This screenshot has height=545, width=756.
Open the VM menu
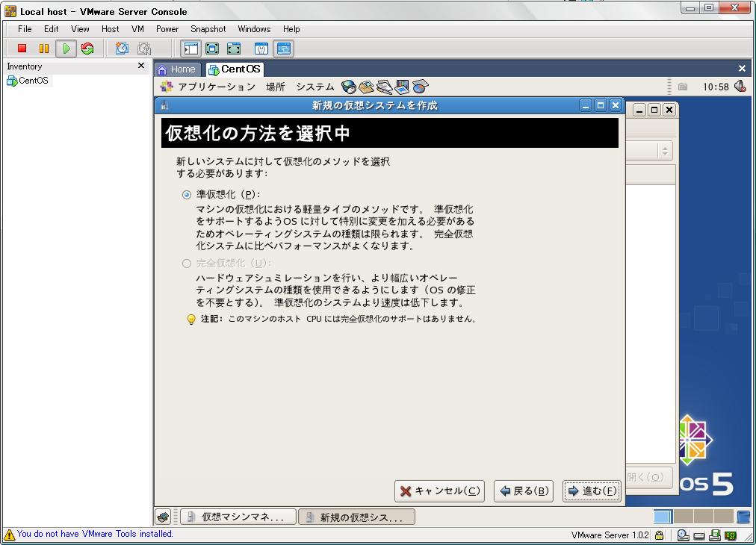tap(137, 29)
